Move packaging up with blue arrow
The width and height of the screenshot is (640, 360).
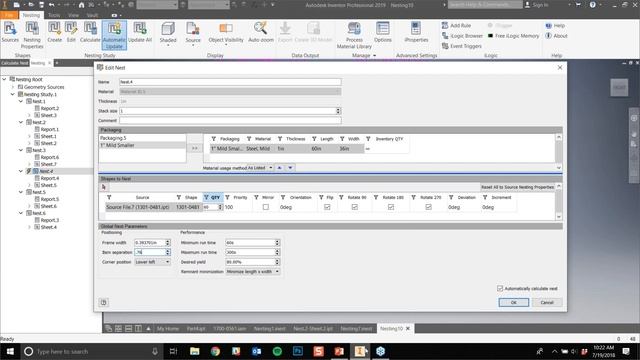[280, 168]
